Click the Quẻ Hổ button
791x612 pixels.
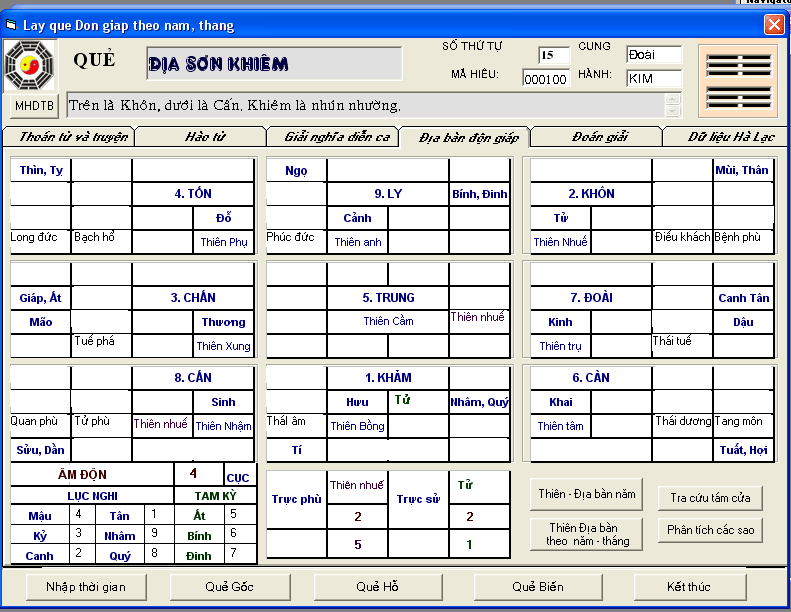tap(378, 586)
